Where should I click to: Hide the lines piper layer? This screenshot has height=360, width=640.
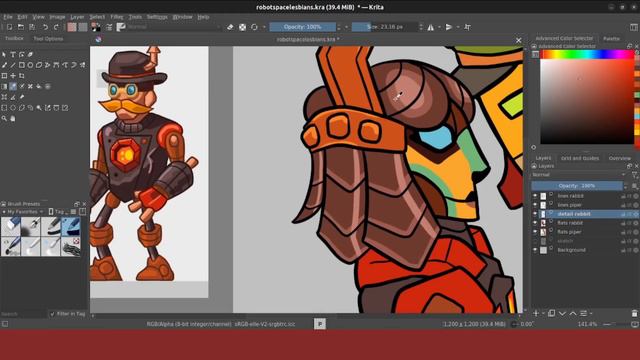coord(535,205)
